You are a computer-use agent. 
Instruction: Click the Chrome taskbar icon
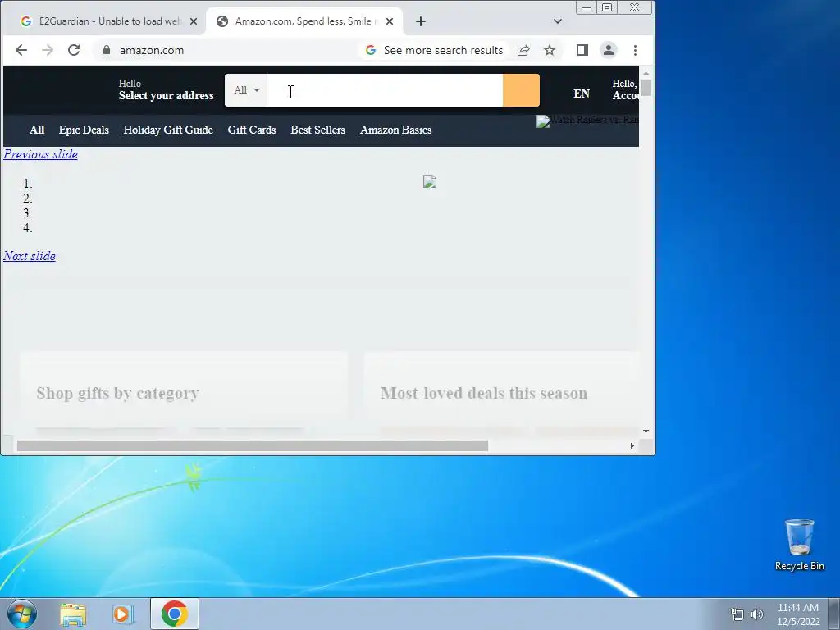tap(175, 614)
